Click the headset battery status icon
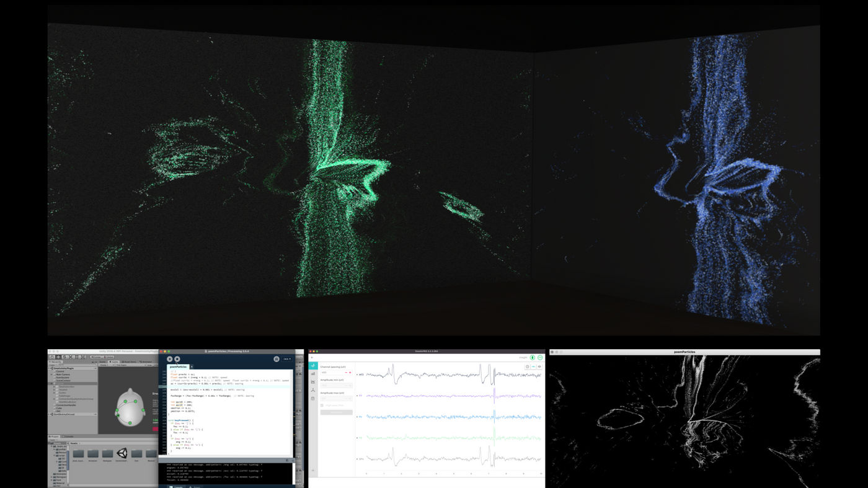Image resolution: width=868 pixels, height=488 pixels. coord(533,358)
